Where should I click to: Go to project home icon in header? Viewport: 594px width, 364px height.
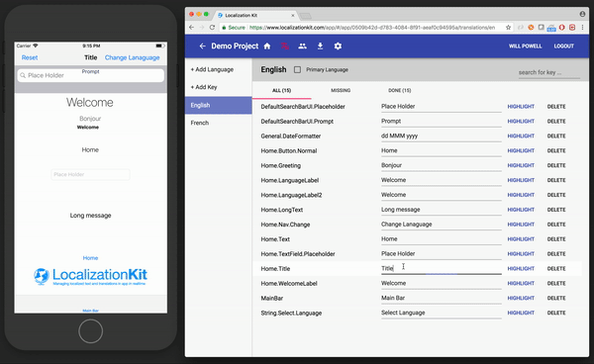(x=267, y=46)
